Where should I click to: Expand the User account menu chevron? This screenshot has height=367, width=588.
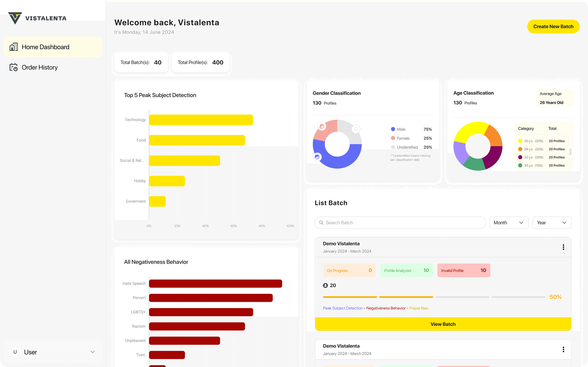[93, 352]
